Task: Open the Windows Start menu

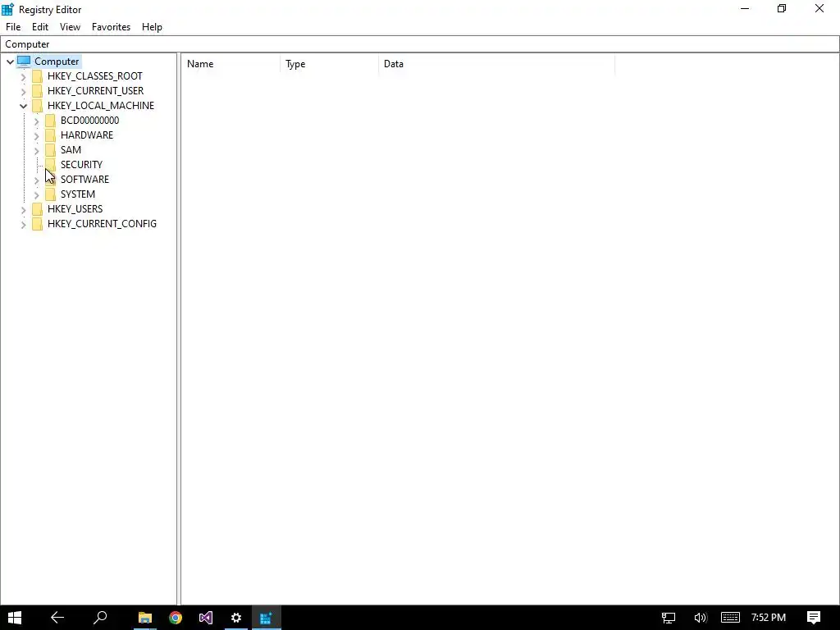Action: pos(15,618)
